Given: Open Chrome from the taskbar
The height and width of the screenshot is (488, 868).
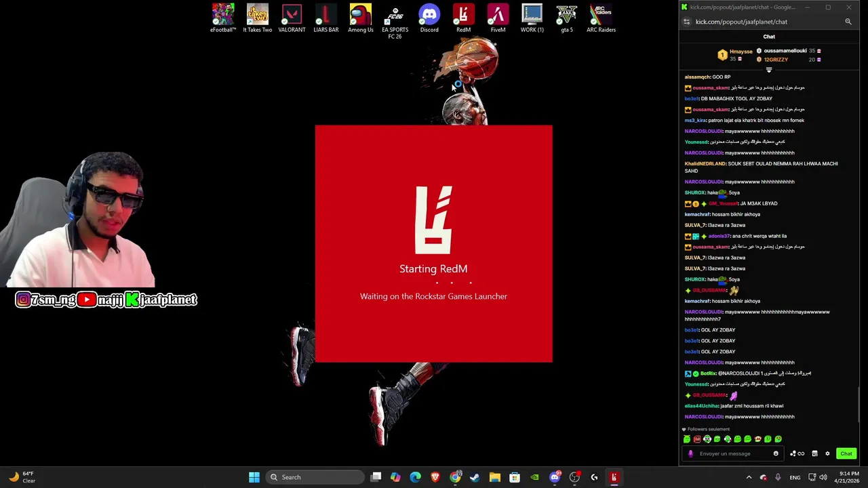Looking at the screenshot, I should coord(455,477).
